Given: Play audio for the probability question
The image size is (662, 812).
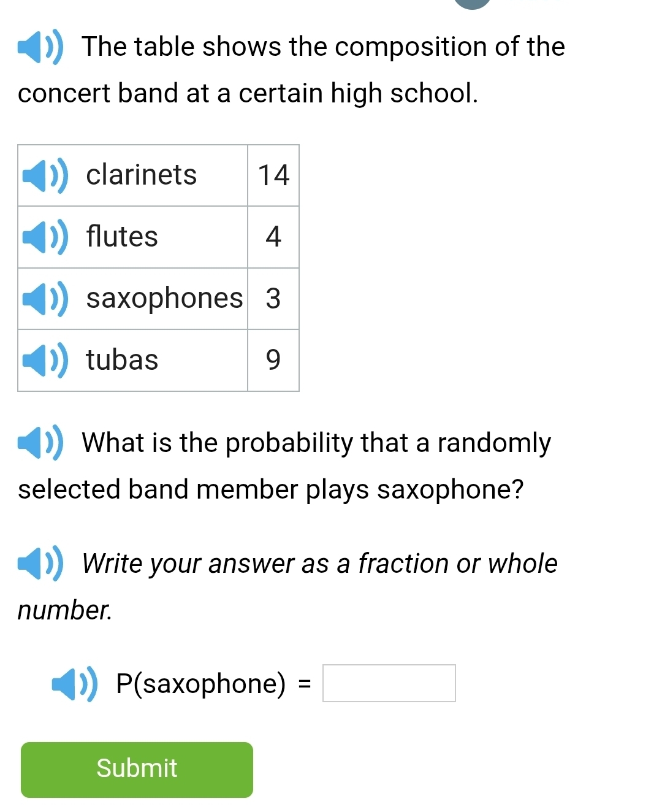Looking at the screenshot, I should [x=40, y=443].
